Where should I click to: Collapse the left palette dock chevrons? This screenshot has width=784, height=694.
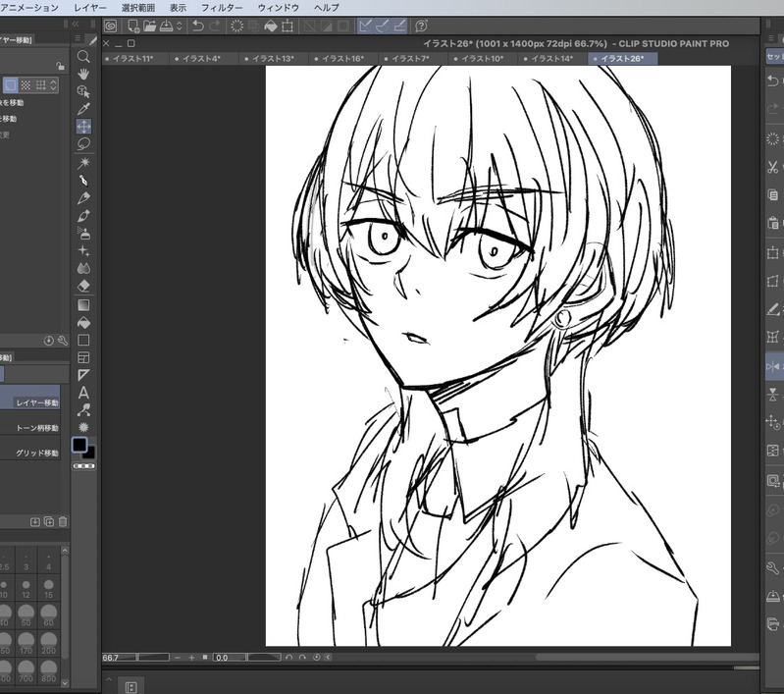(x=76, y=24)
